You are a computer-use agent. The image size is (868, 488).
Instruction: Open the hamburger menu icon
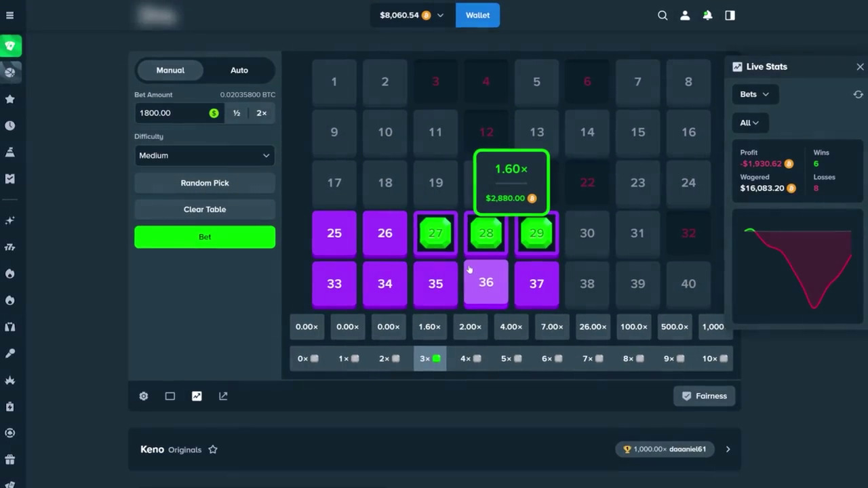point(9,15)
